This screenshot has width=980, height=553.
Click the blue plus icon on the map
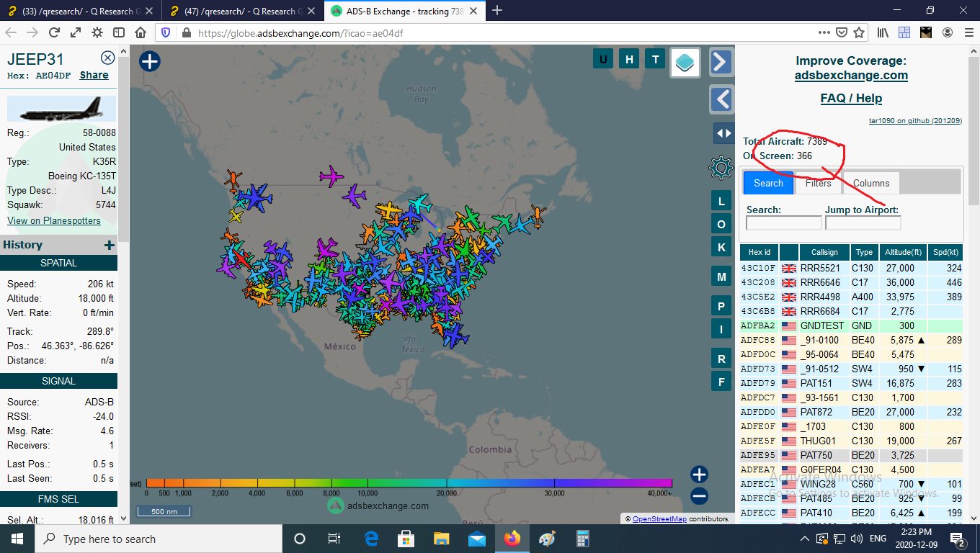coord(149,61)
